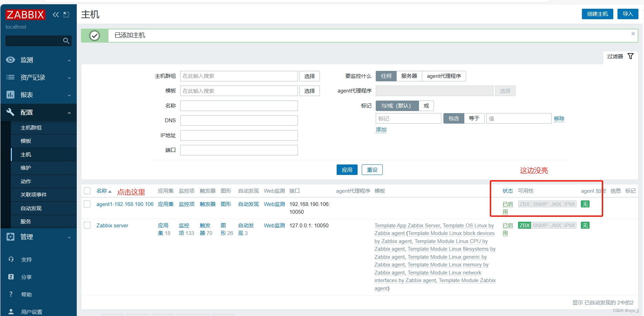The width and height of the screenshot is (644, 316).
Task: Open 主机 in sidebar
Action: (44, 155)
